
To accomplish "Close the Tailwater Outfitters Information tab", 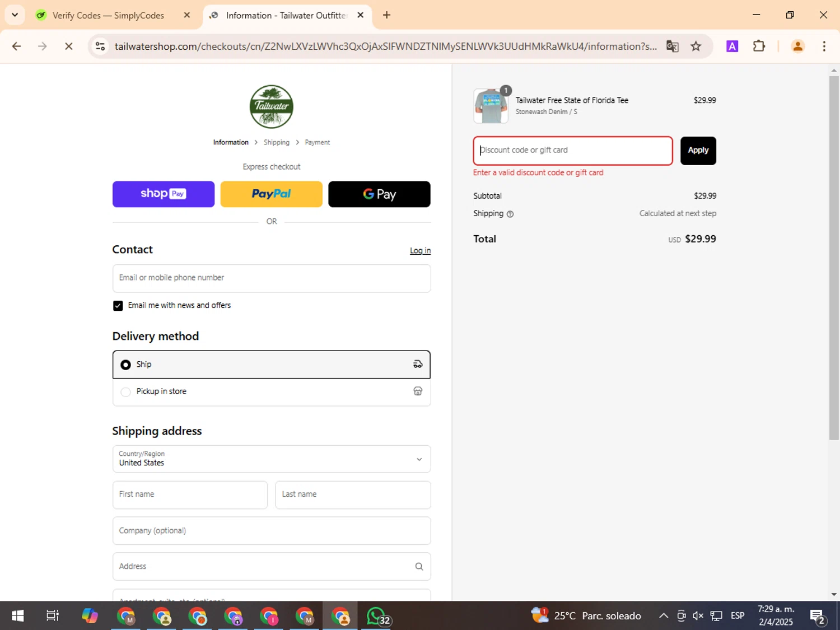I will click(x=361, y=15).
